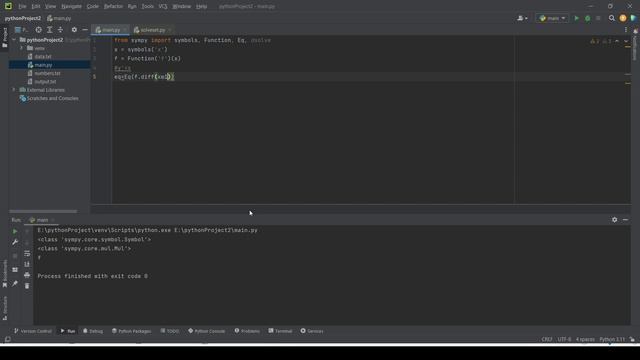Open the View menu
640x360 pixels.
[x=50, y=7]
